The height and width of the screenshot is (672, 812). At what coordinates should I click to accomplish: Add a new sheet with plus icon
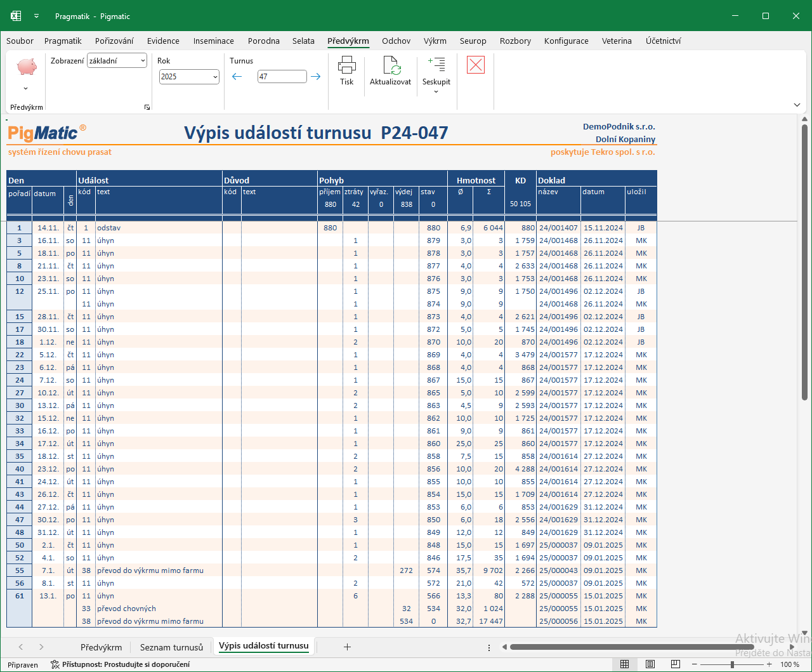[x=347, y=647]
